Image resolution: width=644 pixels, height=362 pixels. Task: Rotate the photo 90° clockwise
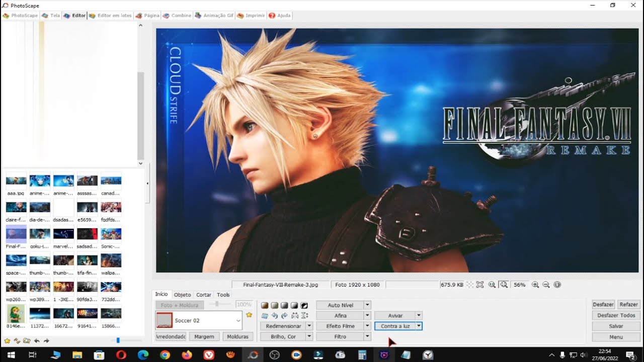pos(284,316)
